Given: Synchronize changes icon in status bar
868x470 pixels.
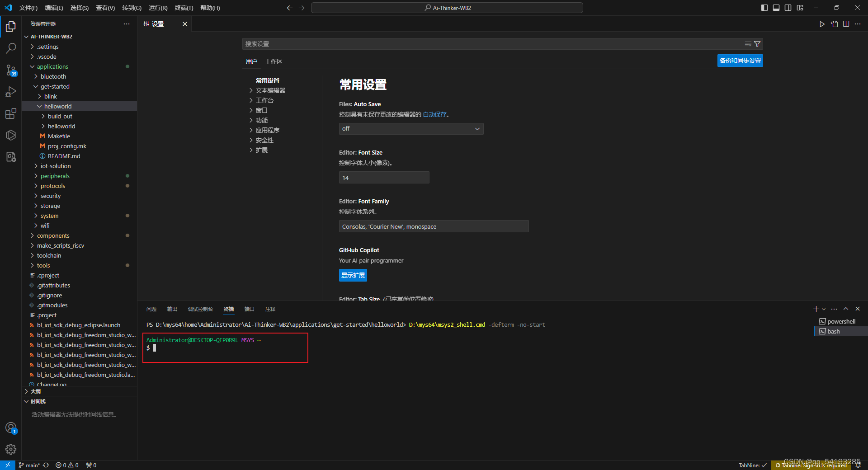Looking at the screenshot, I should 46,465.
